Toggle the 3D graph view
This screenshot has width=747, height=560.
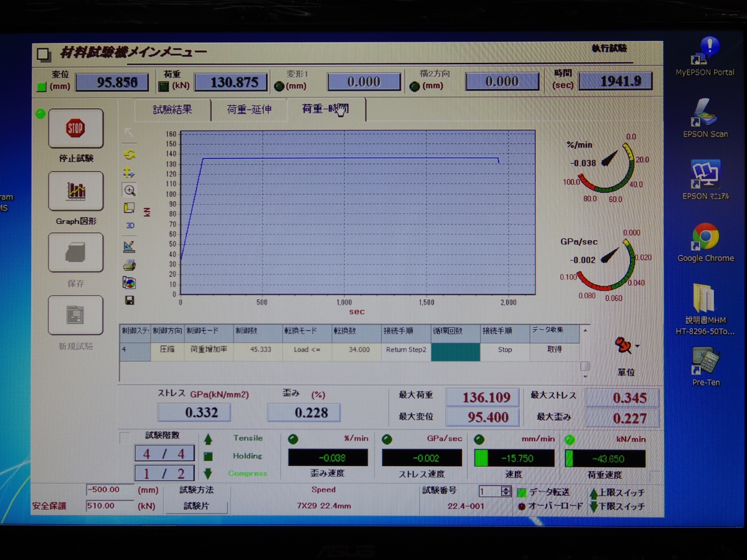(x=129, y=225)
